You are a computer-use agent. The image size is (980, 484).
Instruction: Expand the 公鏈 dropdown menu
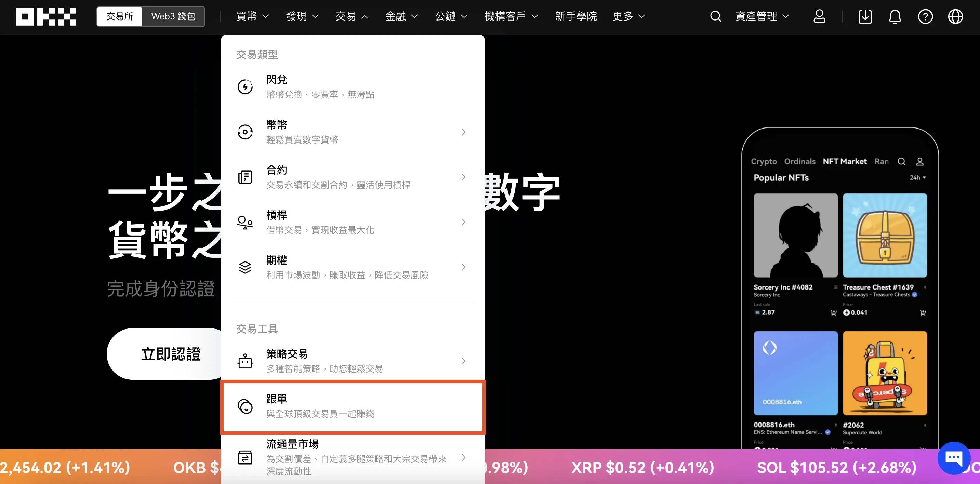[x=451, y=16]
